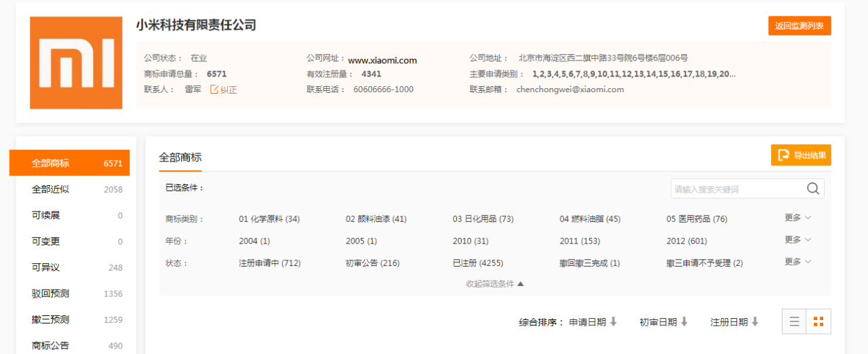Expand 更多 for 状态 row
This screenshot has width=868, height=354.
[x=797, y=262]
